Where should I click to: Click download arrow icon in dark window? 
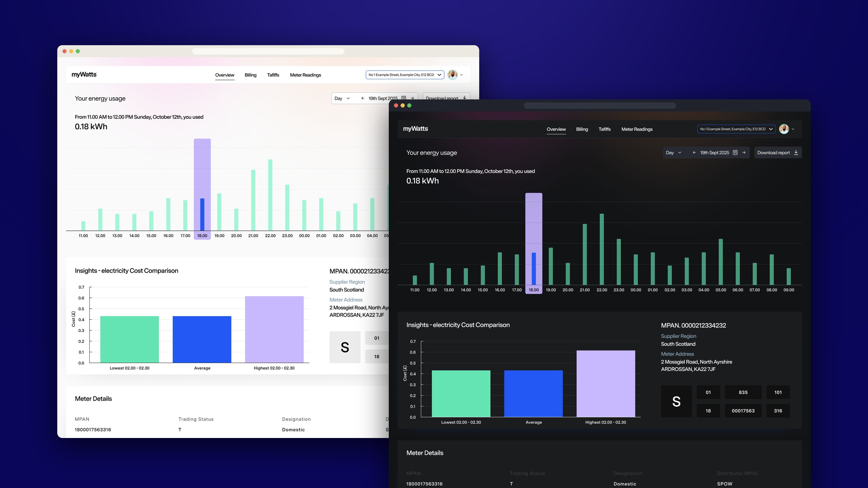click(x=796, y=152)
